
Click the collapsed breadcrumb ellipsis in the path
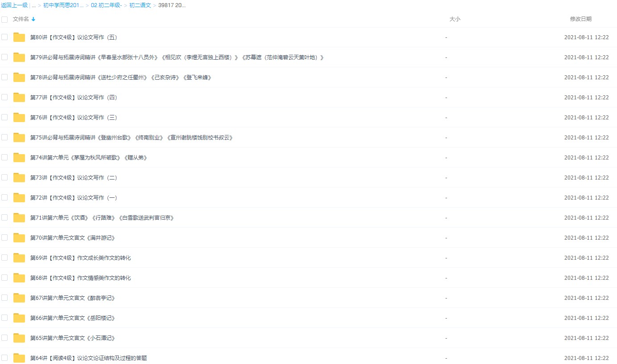33,6
